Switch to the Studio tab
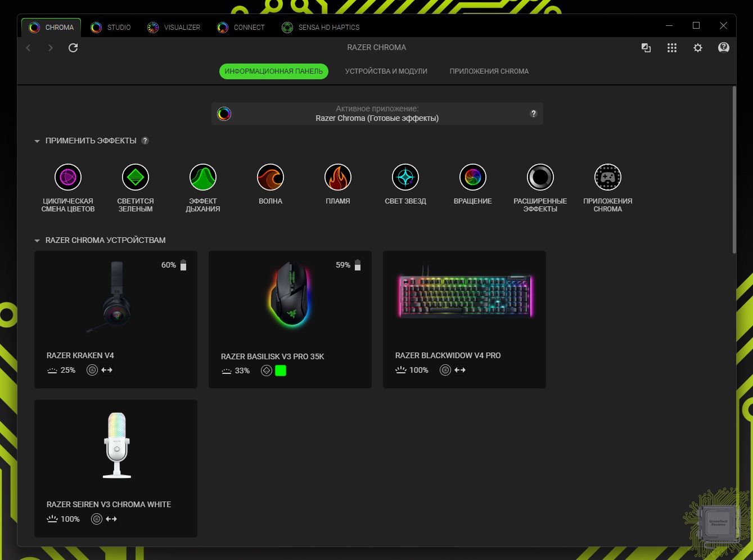Screen dimensions: 753x560 [111, 27]
